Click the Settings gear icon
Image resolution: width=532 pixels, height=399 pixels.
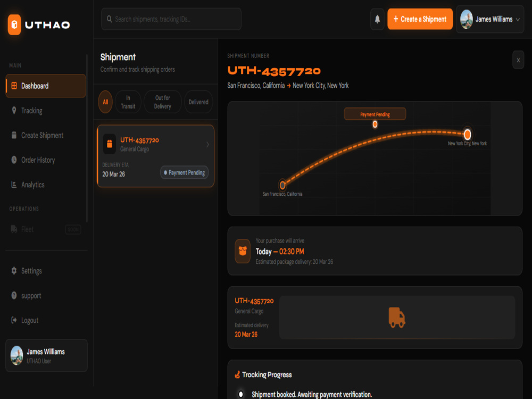click(14, 271)
